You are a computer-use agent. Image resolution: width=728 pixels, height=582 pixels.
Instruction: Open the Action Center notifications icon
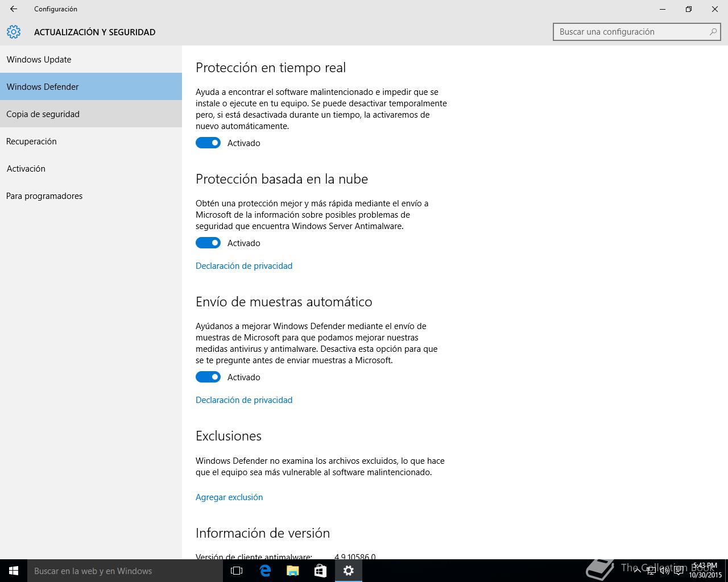coord(679,571)
